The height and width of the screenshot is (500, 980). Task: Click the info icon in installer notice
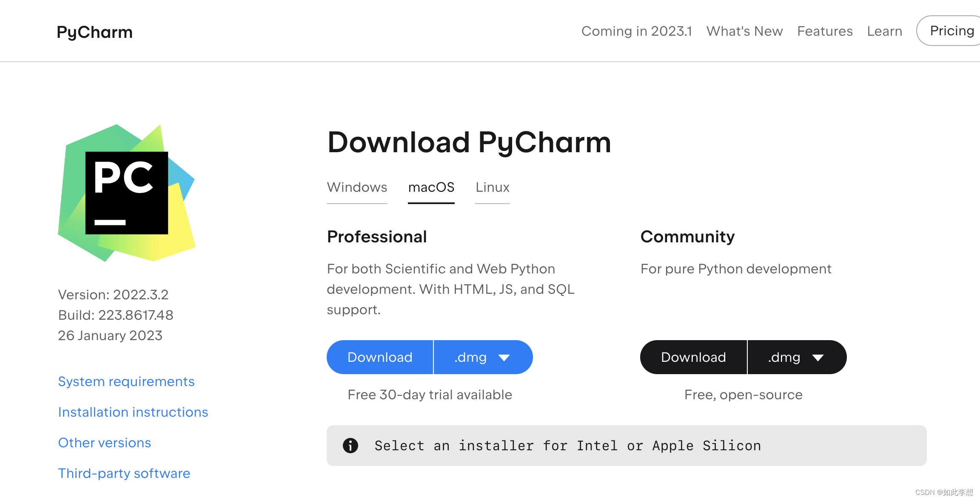tap(350, 446)
